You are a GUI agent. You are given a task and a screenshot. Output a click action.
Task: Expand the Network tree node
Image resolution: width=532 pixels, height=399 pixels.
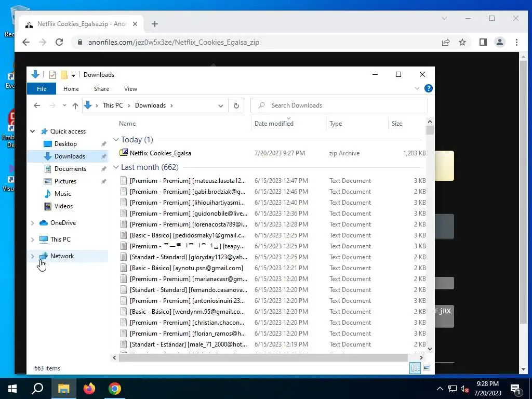point(33,256)
